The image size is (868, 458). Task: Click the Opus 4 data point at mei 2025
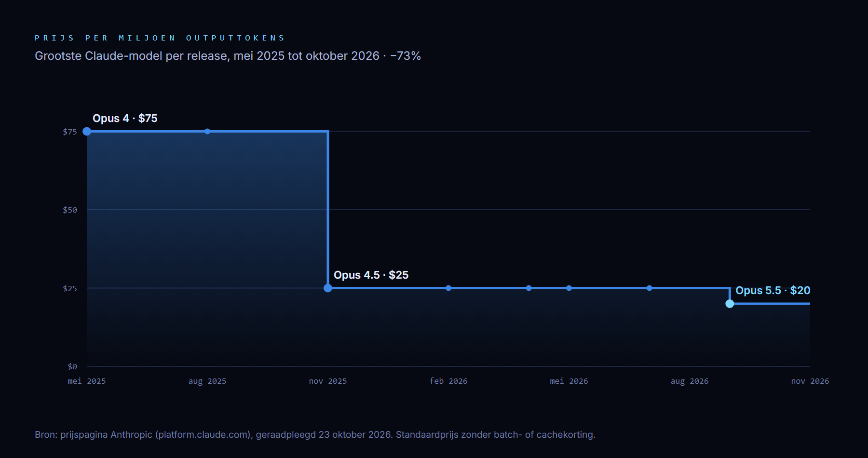tap(87, 131)
